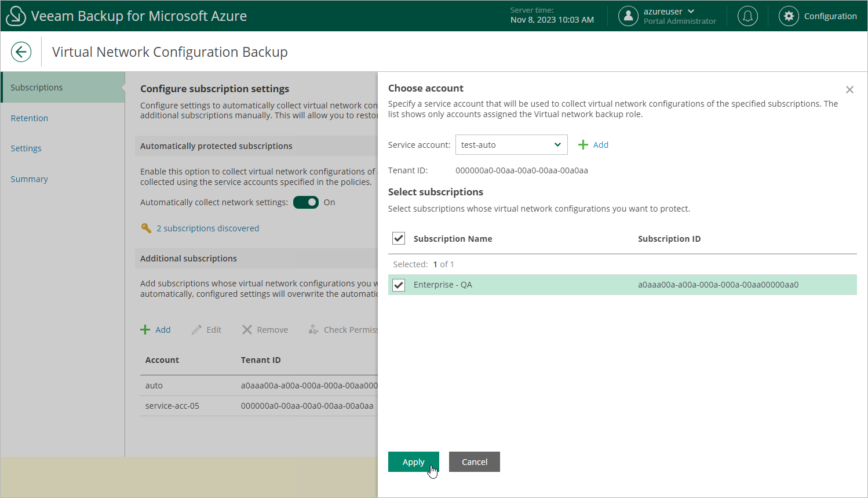Uncheck the Enterprise - QA checkbox
Image resolution: width=868 pixels, height=498 pixels.
pos(399,285)
